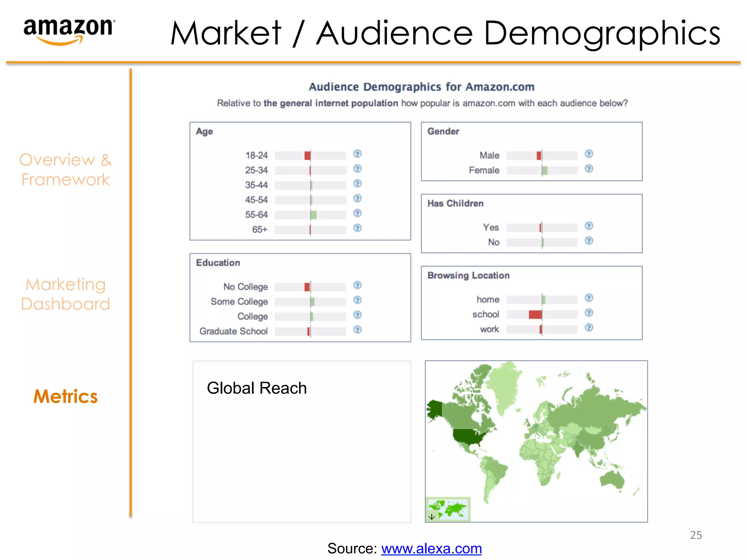The image size is (747, 560).
Task: Click the Amazon logo
Action: pos(69,32)
